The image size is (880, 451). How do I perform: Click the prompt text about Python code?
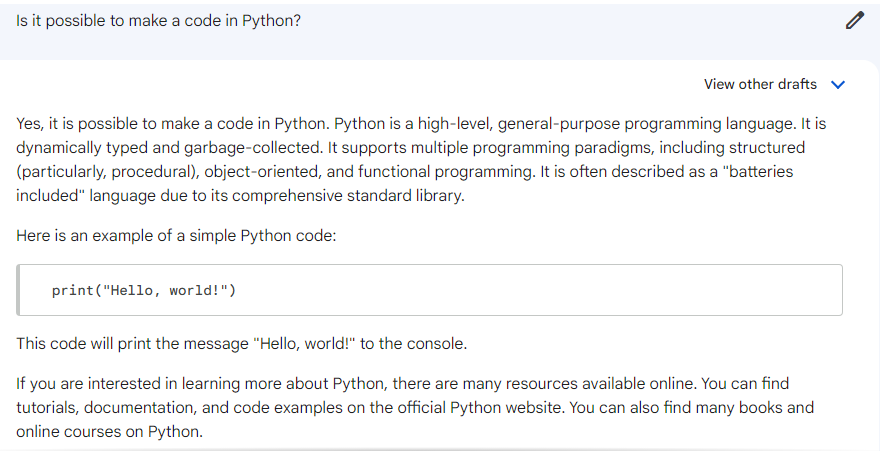click(x=158, y=21)
